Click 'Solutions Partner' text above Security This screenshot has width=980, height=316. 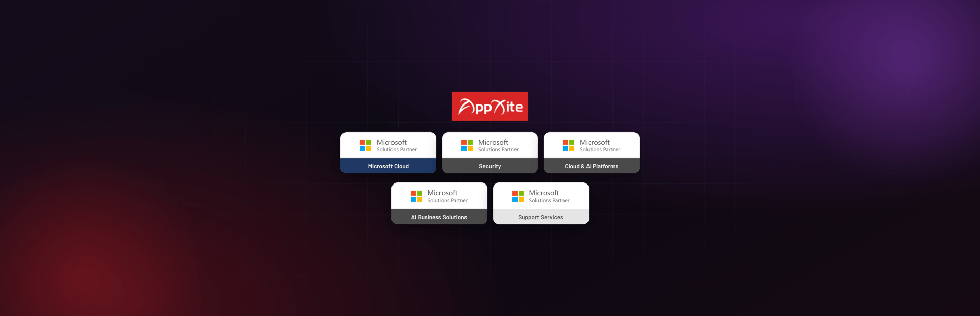tap(498, 150)
